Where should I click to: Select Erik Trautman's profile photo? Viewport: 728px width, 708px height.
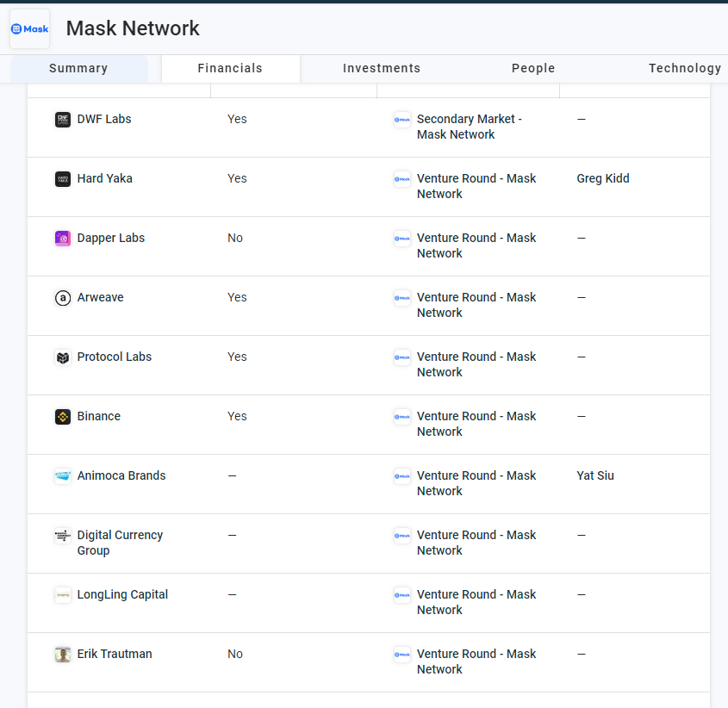click(62, 654)
